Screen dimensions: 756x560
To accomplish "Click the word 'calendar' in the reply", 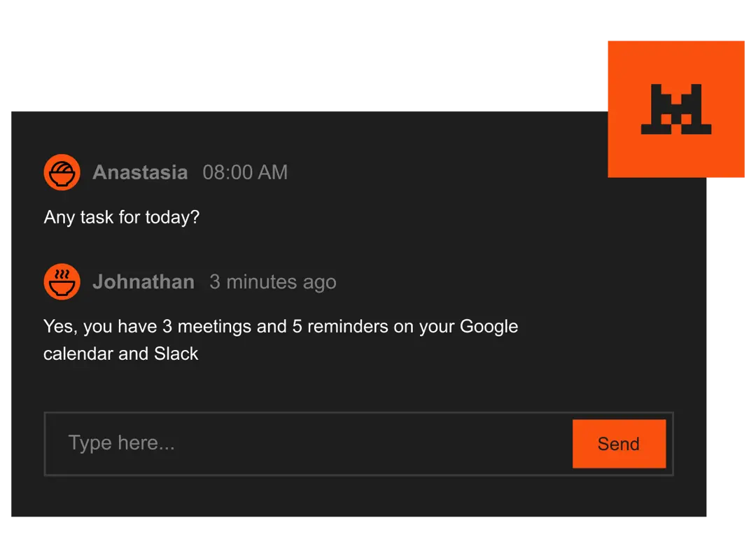I will (78, 353).
